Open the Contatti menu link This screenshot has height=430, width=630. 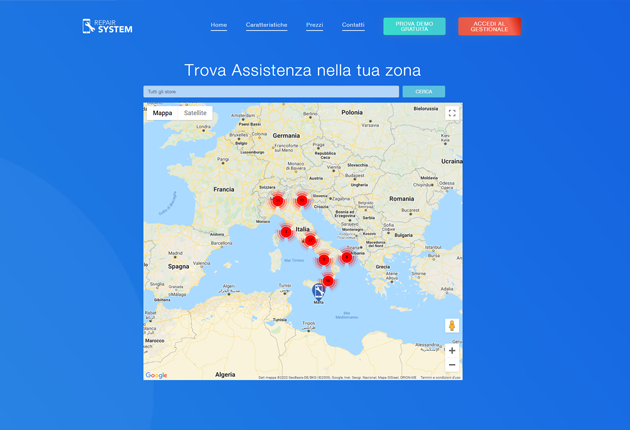click(353, 25)
